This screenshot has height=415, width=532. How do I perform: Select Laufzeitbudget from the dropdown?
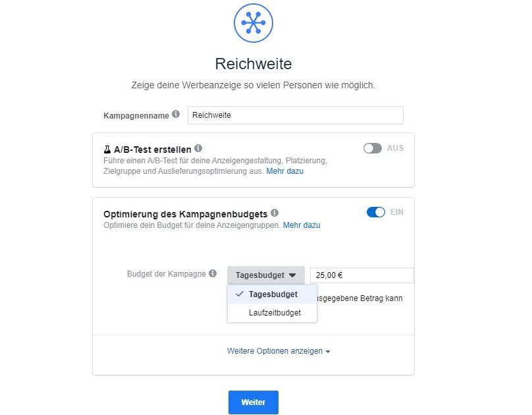275,314
